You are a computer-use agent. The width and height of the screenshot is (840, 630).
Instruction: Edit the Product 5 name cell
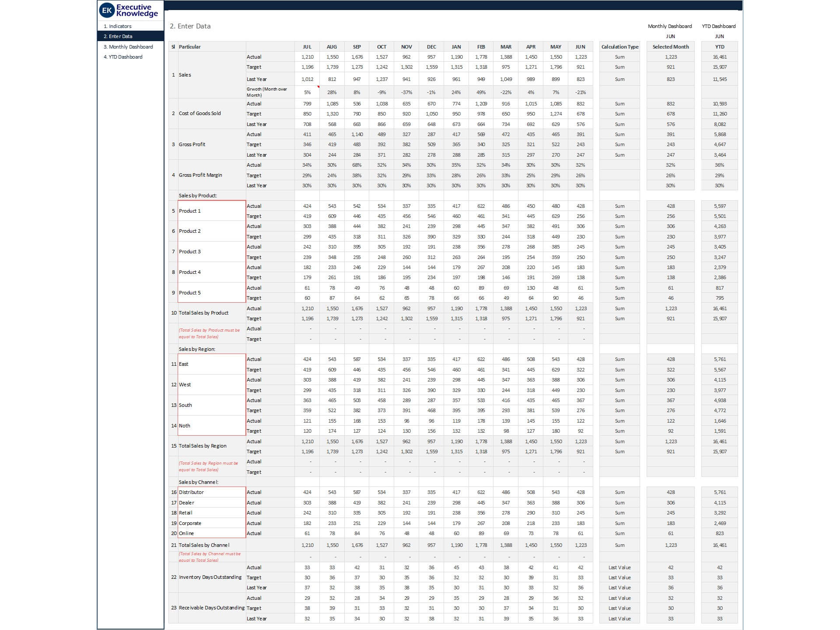tap(211, 293)
